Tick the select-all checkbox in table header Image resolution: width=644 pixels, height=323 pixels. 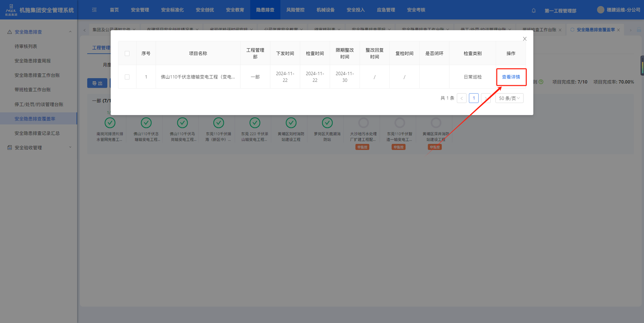(x=127, y=53)
